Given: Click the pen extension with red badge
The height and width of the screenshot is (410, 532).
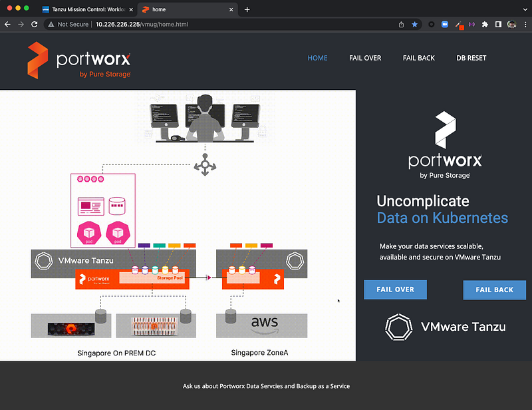Looking at the screenshot, I should (x=460, y=25).
